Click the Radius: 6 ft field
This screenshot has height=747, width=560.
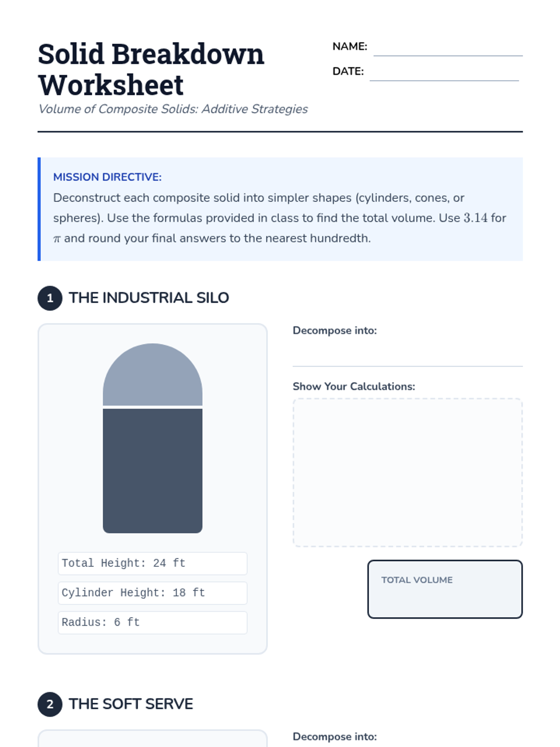(153, 622)
